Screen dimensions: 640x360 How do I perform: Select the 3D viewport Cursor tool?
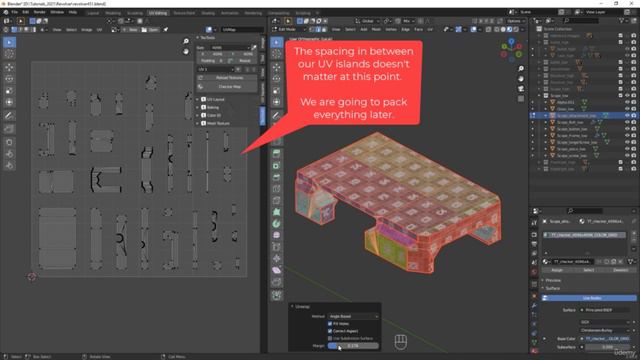277,54
